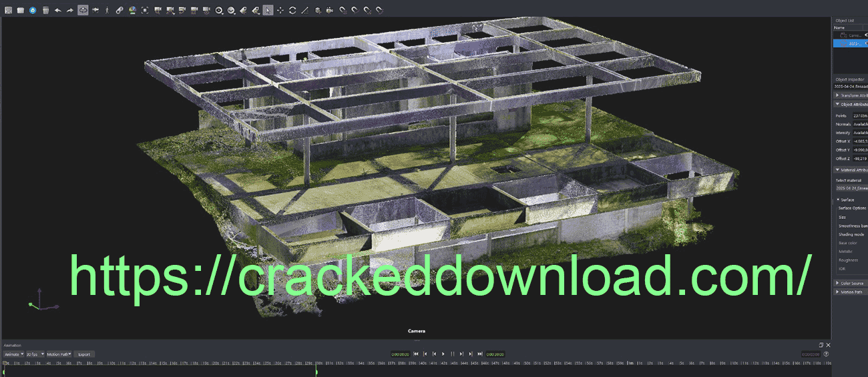
Task: Click the redo arrow icon
Action: [x=69, y=10]
